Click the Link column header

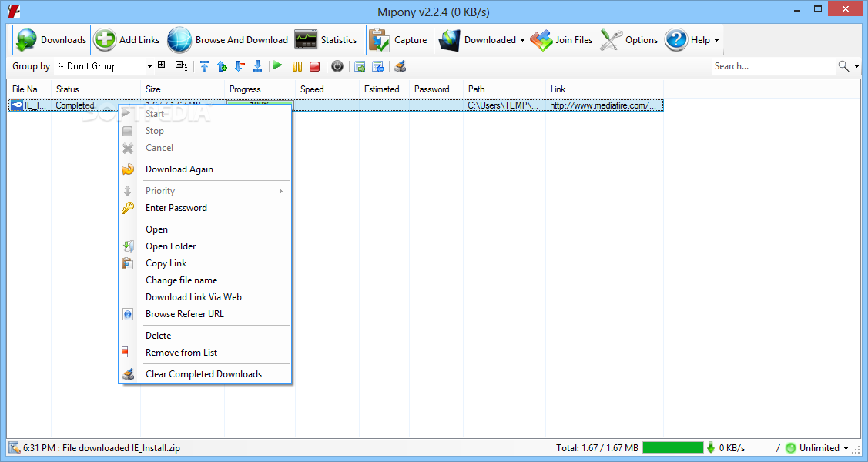tap(605, 89)
